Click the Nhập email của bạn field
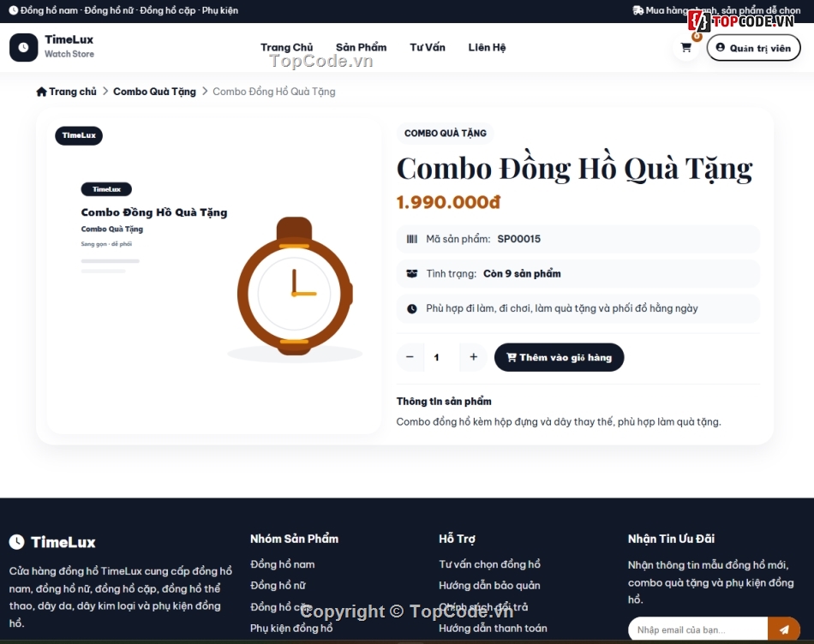The height and width of the screenshot is (644, 814). click(697, 629)
